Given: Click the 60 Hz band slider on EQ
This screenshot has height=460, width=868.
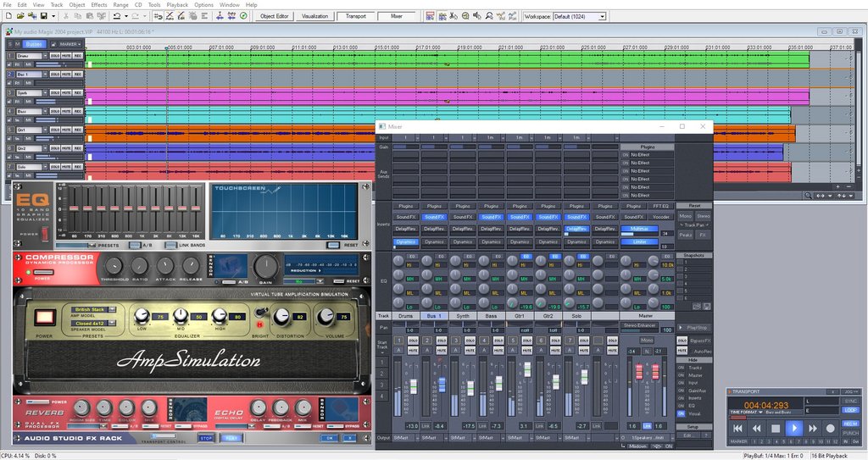Looking at the screenshot, I should coord(74,208).
